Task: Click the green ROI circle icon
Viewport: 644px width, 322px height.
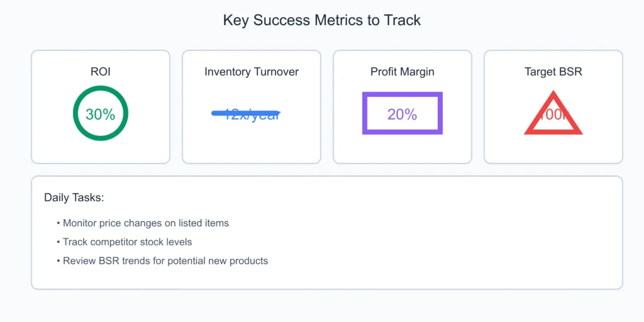Action: pyautogui.click(x=101, y=113)
